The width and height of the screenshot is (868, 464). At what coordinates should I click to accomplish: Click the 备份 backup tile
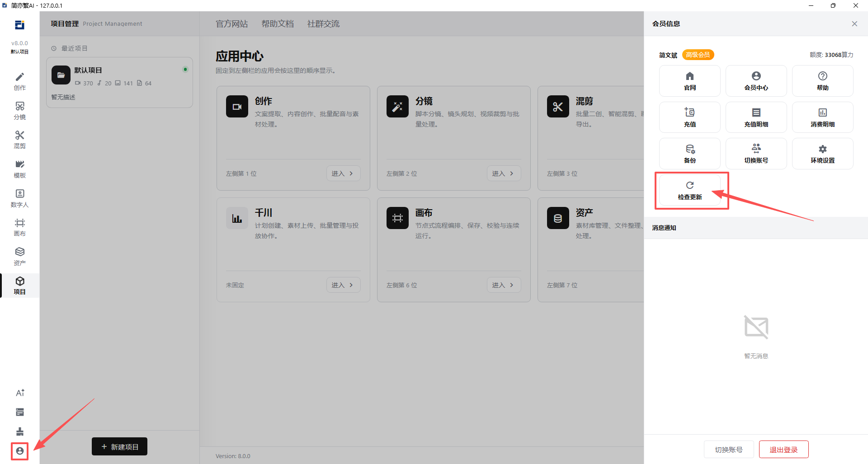pos(690,154)
